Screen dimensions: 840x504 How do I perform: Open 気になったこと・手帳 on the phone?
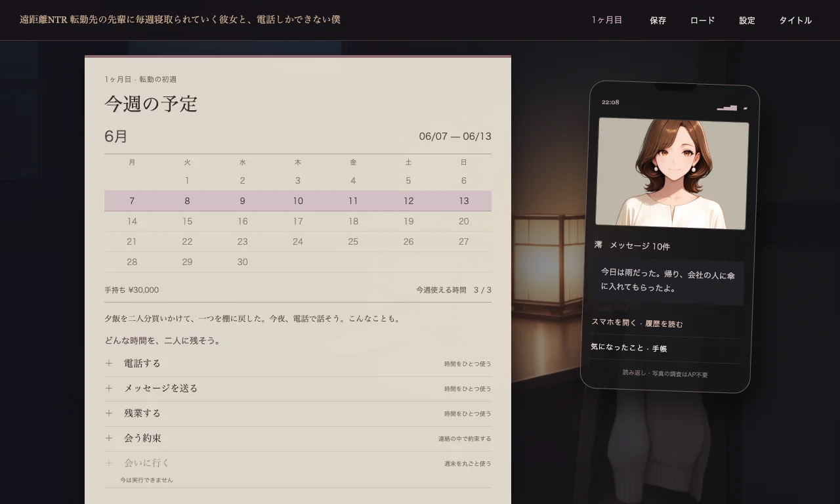pyautogui.click(x=665, y=348)
